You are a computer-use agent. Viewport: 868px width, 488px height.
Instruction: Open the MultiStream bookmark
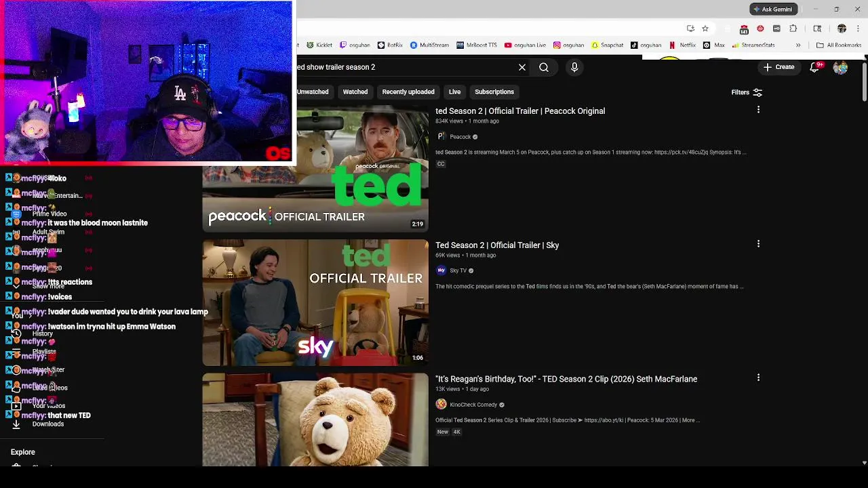click(429, 45)
